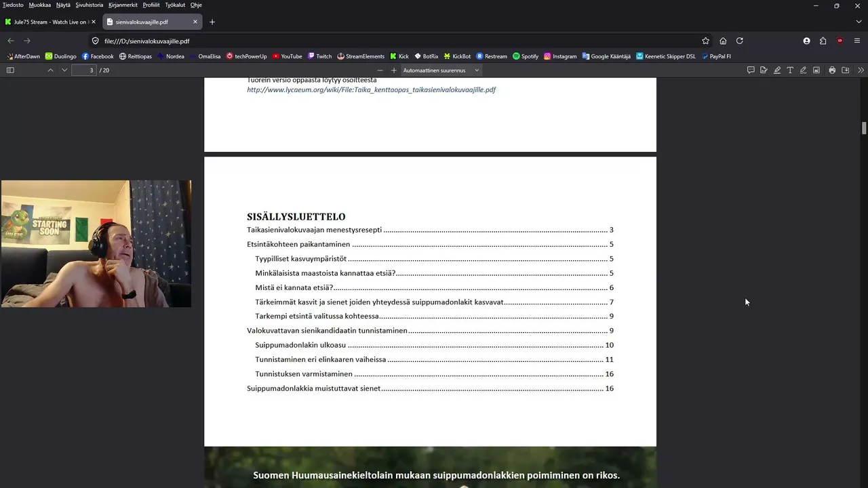
Task: Toggle the PDF sidebar panel
Action: [10, 70]
